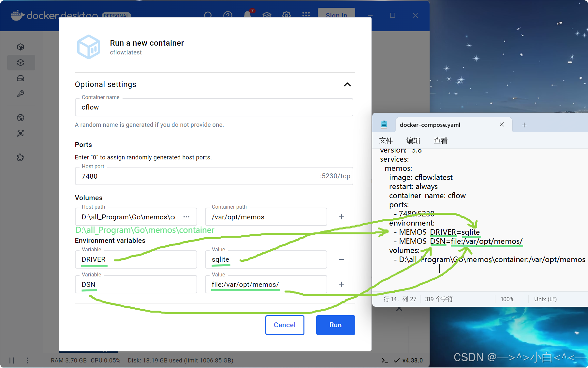Open Docker Scout in the sidebar
Image resolution: width=588 pixels, height=368 pixels.
[x=21, y=133]
